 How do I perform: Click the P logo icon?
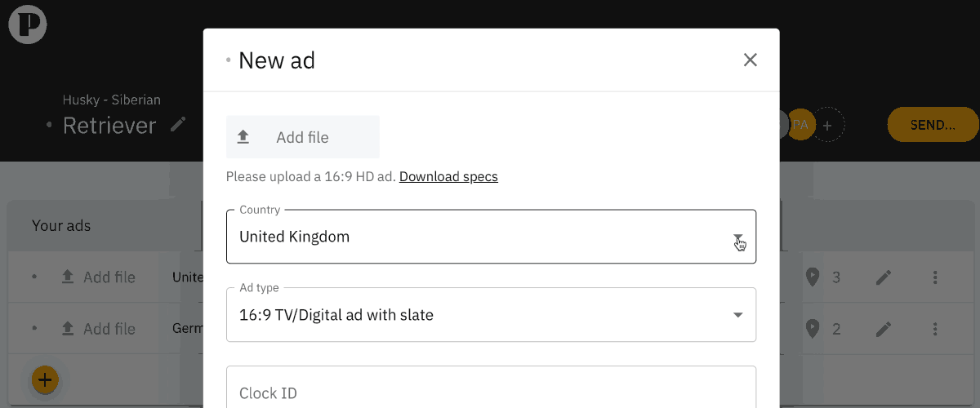point(28,24)
